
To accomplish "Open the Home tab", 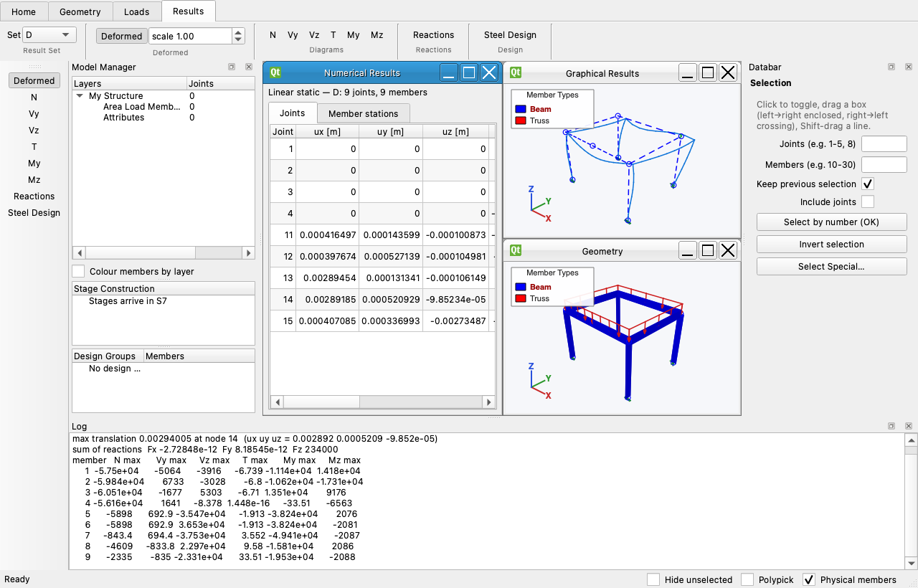I will [24, 11].
